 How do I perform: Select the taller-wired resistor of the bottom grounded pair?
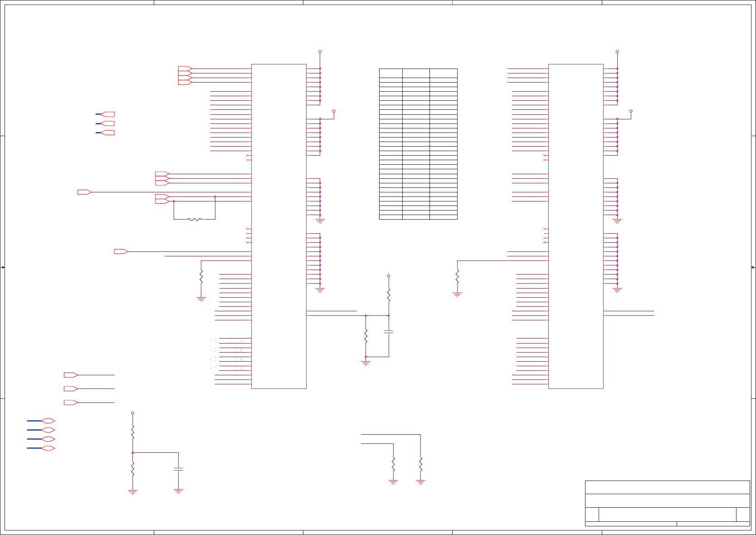pyautogui.click(x=421, y=464)
